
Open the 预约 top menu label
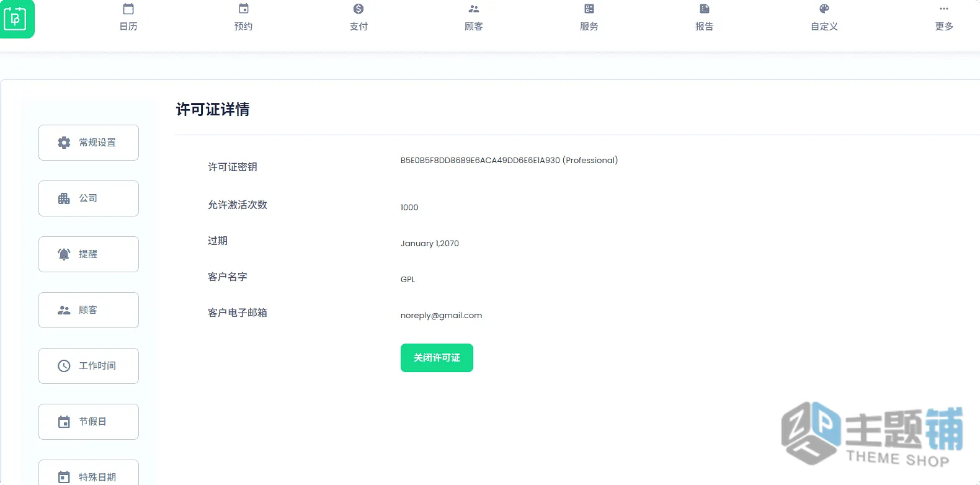coord(244,26)
